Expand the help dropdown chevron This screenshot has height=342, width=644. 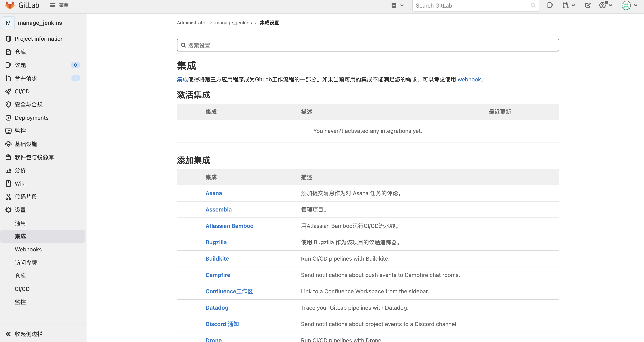click(x=611, y=5)
